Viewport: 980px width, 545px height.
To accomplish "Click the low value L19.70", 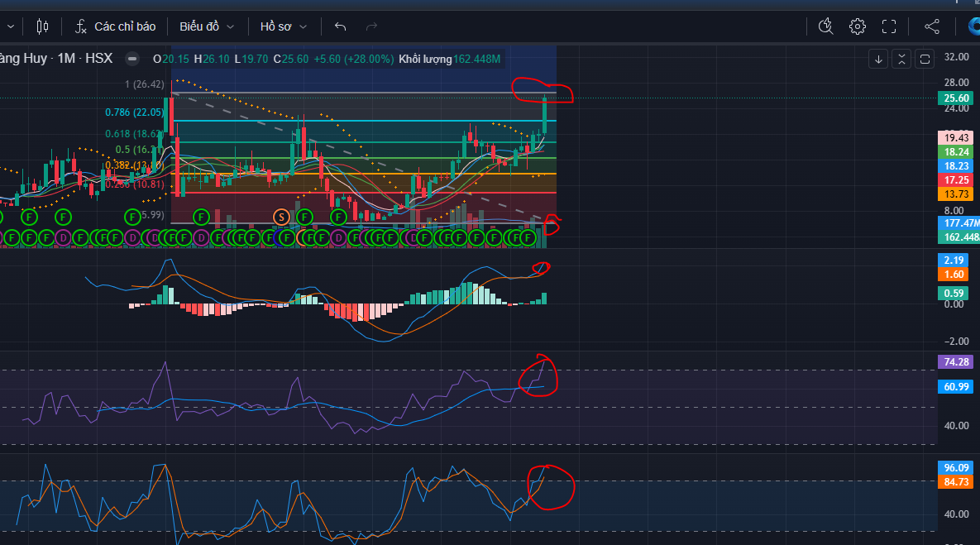I will click(x=251, y=59).
